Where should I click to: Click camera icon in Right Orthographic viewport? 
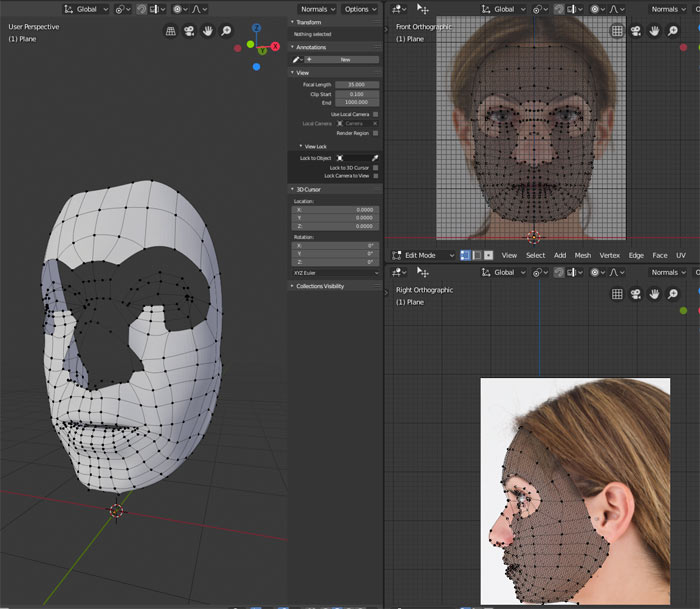click(636, 294)
